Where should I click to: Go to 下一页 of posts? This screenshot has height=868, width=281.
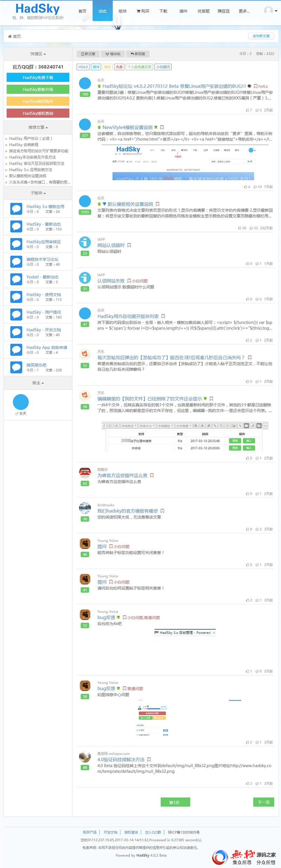[264, 802]
